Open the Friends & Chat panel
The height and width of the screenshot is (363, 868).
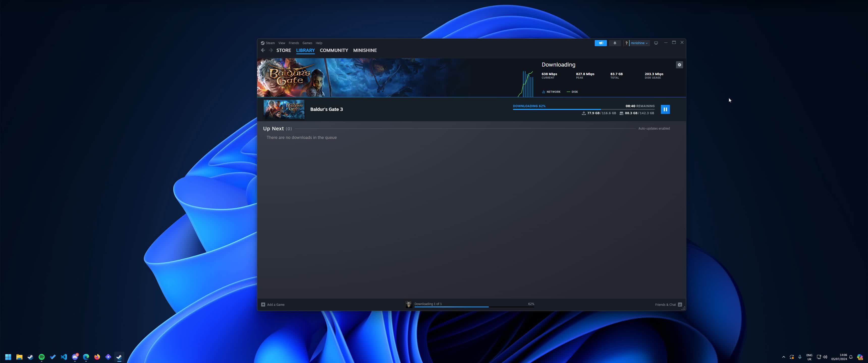(665, 305)
